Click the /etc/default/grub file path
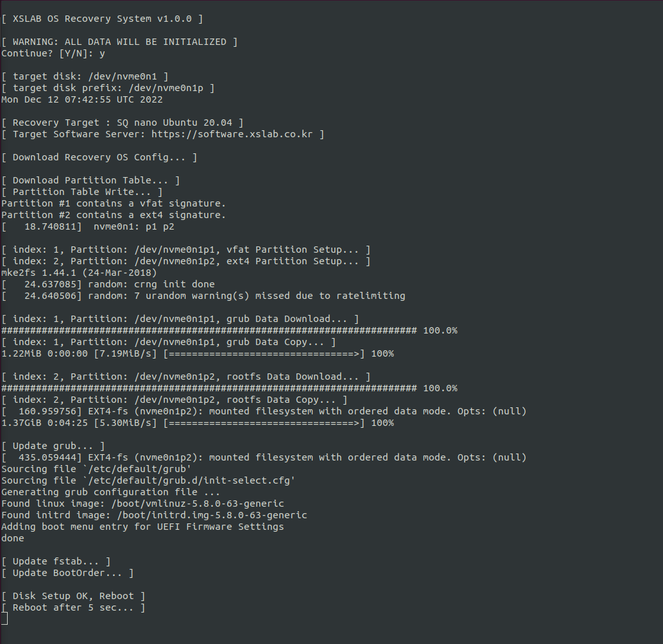This screenshot has height=644, width=663. 137,469
